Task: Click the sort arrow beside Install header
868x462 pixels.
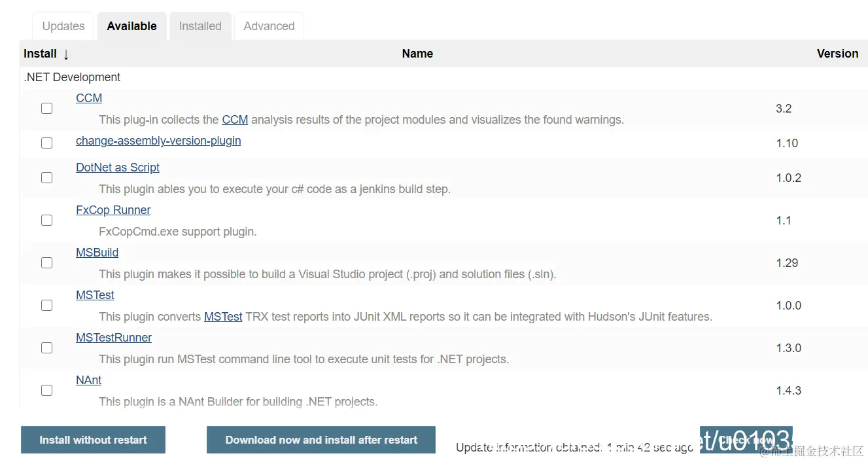Action: click(66, 54)
